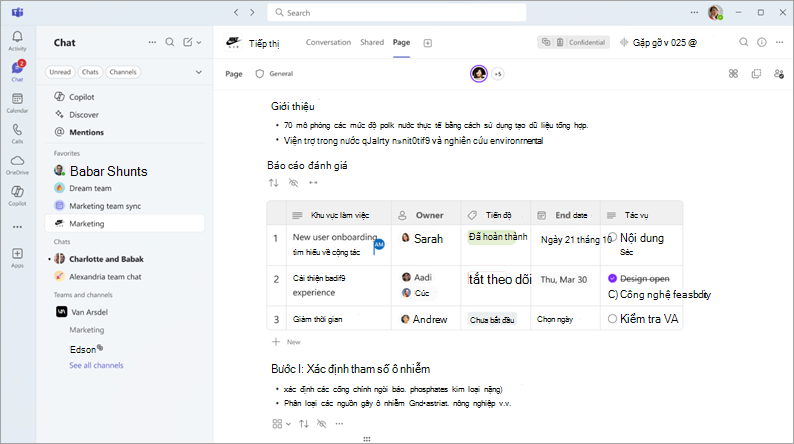Add a new tab plus icon
The image size is (794, 444).
[x=428, y=43]
